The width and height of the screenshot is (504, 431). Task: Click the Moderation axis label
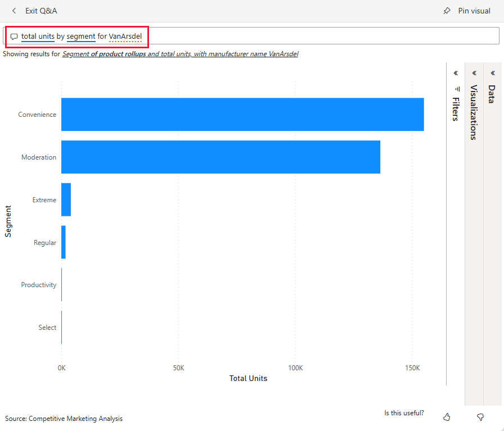point(39,157)
